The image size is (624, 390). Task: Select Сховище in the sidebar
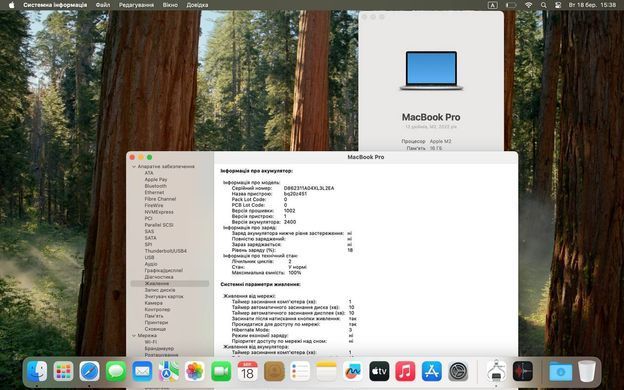point(155,329)
